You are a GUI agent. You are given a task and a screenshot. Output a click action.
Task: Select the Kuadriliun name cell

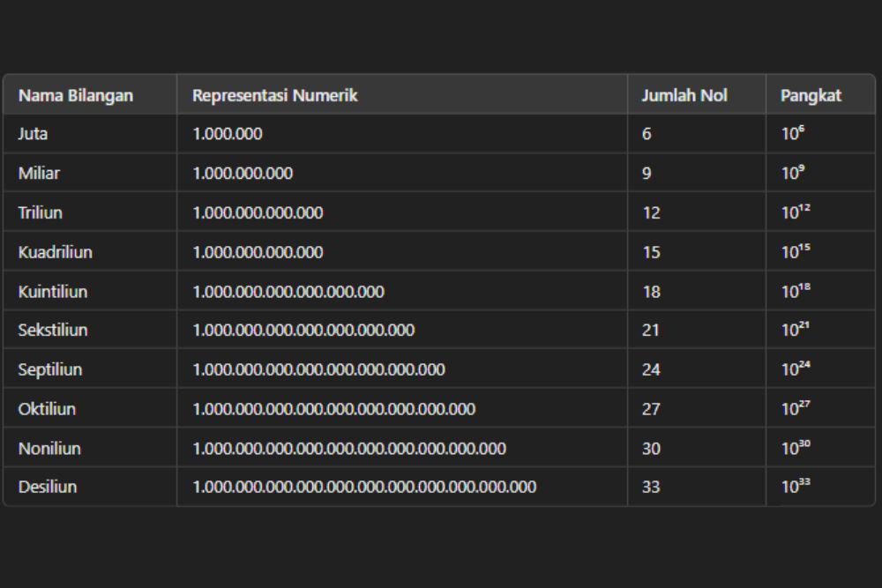[55, 252]
